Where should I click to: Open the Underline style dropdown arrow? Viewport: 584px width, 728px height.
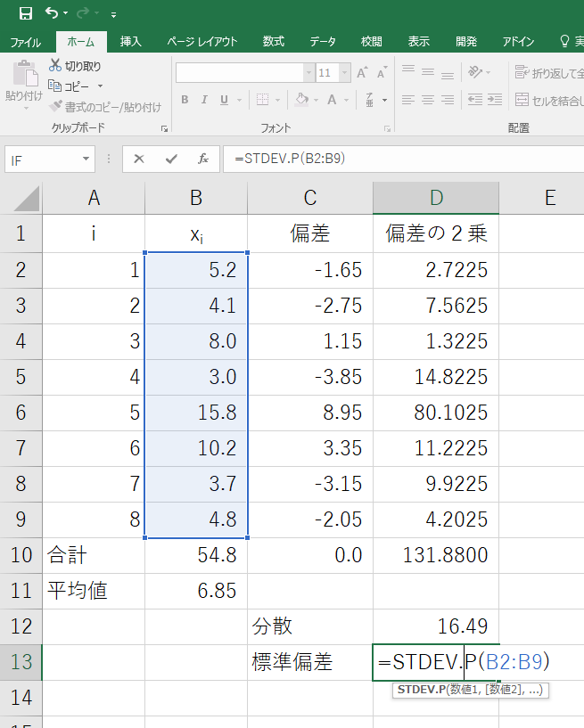pos(239,100)
